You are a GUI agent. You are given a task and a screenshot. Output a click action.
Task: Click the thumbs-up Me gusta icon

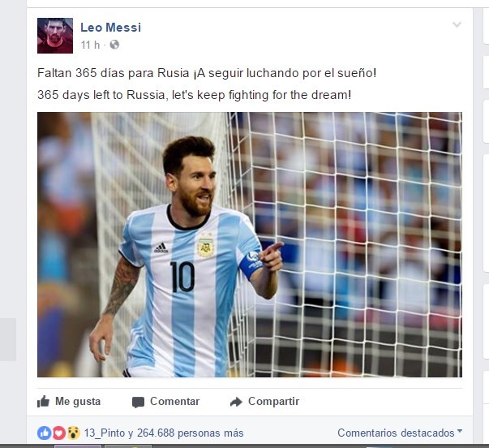pos(43,402)
